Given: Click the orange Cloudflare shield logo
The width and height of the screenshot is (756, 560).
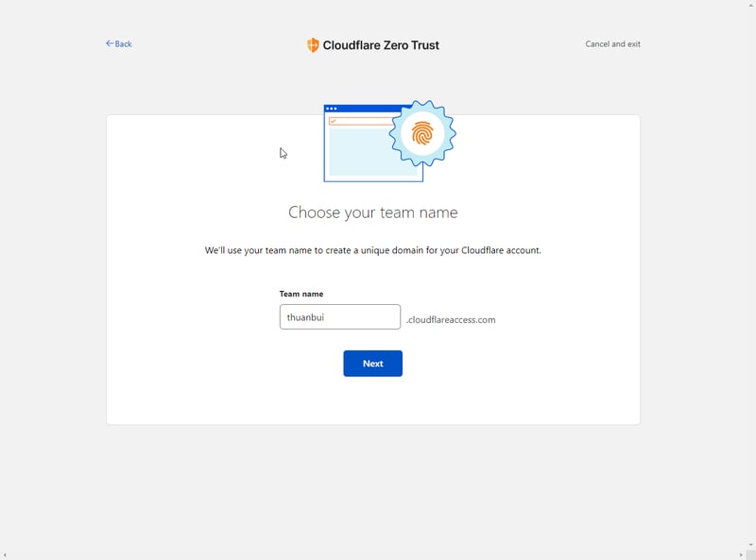Looking at the screenshot, I should click(313, 45).
